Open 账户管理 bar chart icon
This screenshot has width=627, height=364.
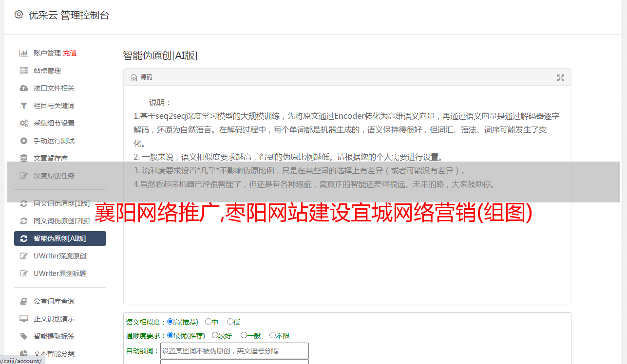click(23, 53)
